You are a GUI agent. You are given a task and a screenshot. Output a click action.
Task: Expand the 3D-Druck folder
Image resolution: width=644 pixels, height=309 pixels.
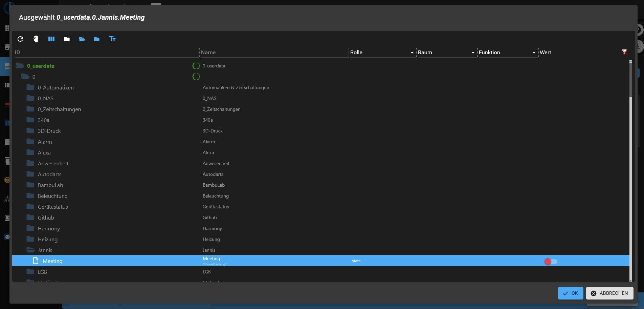tap(30, 131)
